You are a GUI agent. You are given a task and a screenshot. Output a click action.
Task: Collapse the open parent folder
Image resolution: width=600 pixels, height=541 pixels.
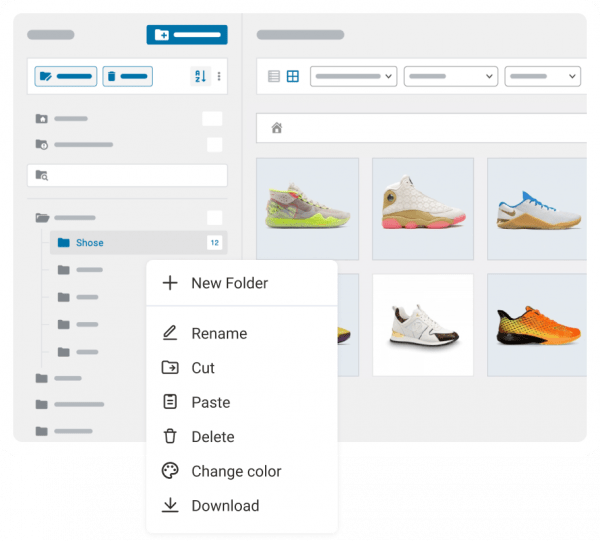pos(42,218)
